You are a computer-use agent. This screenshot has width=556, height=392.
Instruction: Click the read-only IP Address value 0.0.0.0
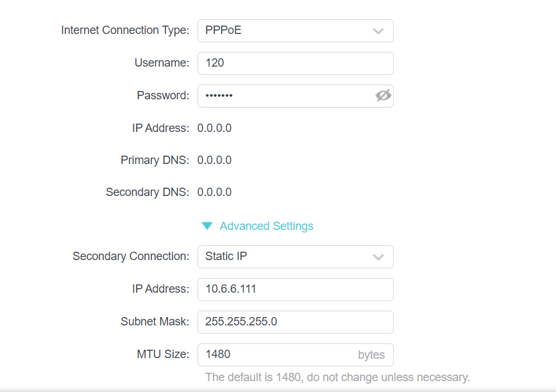coord(215,128)
